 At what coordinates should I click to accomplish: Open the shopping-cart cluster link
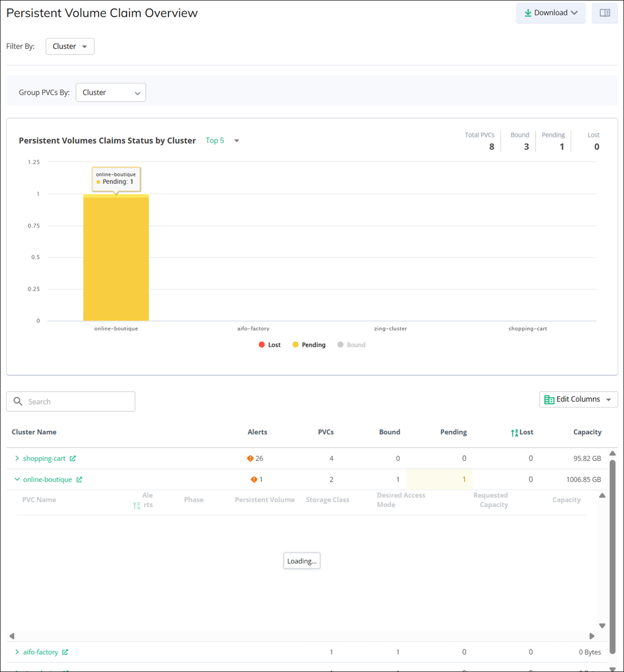44,459
